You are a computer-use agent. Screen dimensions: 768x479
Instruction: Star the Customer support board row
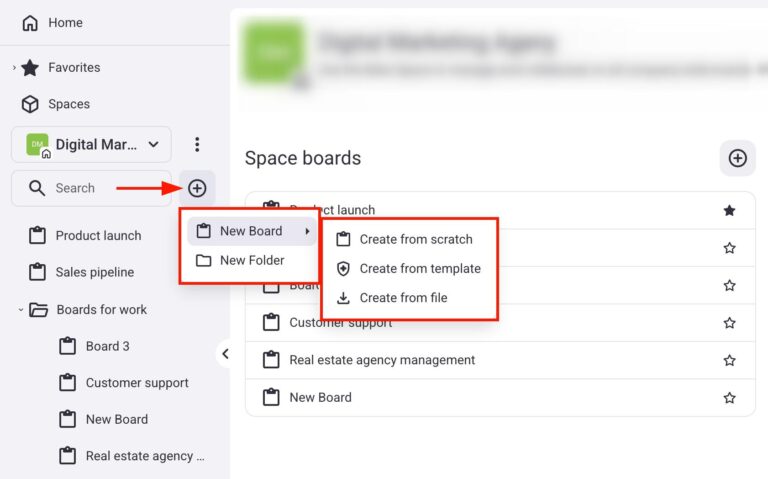(729, 323)
